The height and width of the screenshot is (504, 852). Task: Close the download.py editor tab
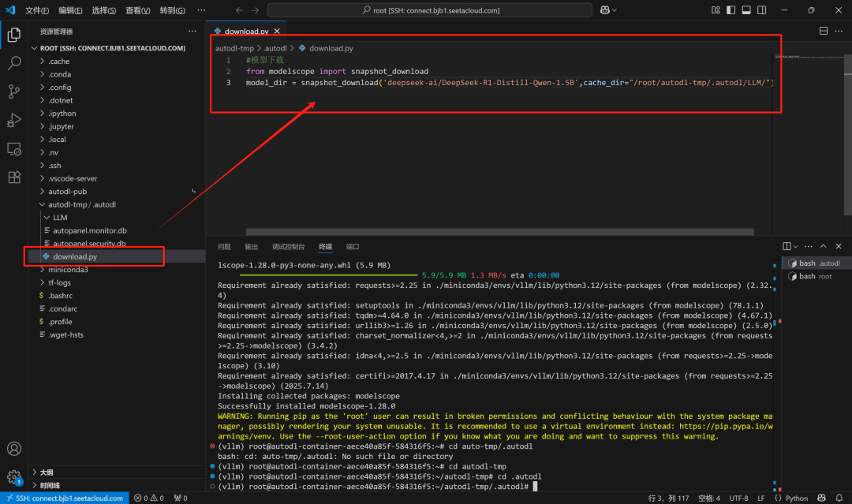click(x=277, y=31)
